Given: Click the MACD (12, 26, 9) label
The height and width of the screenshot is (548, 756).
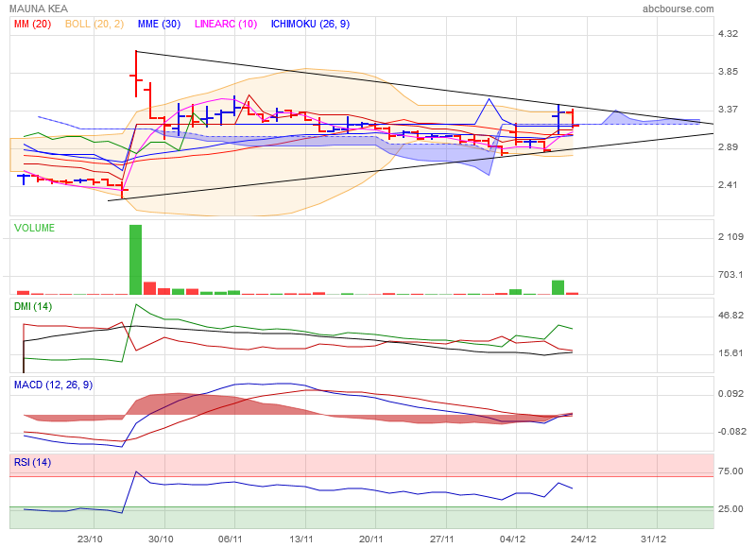Looking at the screenshot, I should 53,385.
